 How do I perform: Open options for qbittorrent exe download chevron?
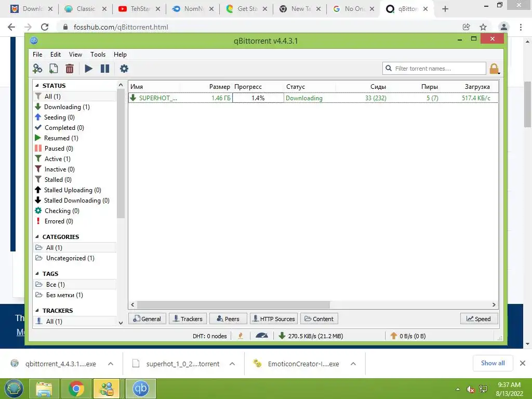click(111, 364)
